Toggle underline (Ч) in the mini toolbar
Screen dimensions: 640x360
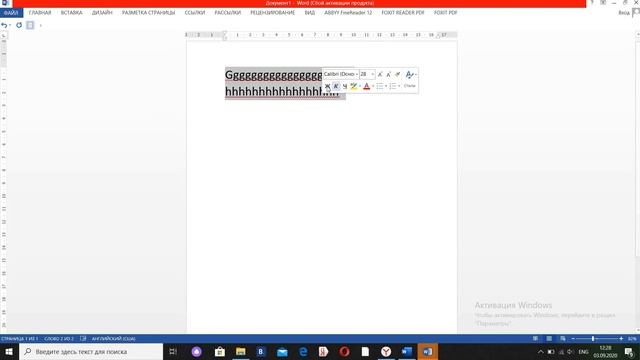[345, 86]
